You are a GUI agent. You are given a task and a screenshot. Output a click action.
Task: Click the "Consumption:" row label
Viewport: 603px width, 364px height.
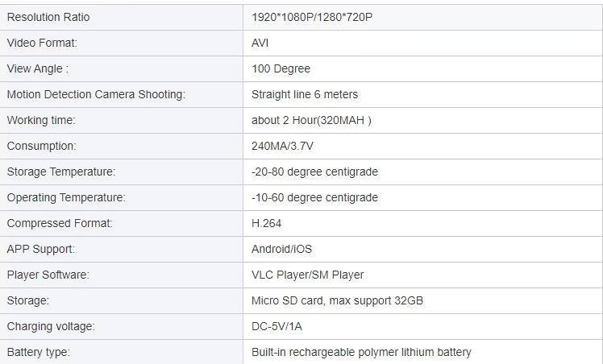pos(41,146)
